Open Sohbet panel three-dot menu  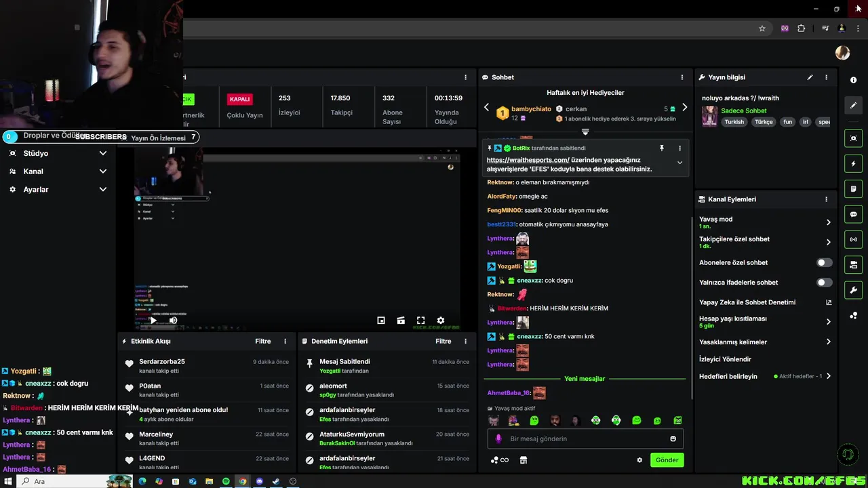point(682,77)
